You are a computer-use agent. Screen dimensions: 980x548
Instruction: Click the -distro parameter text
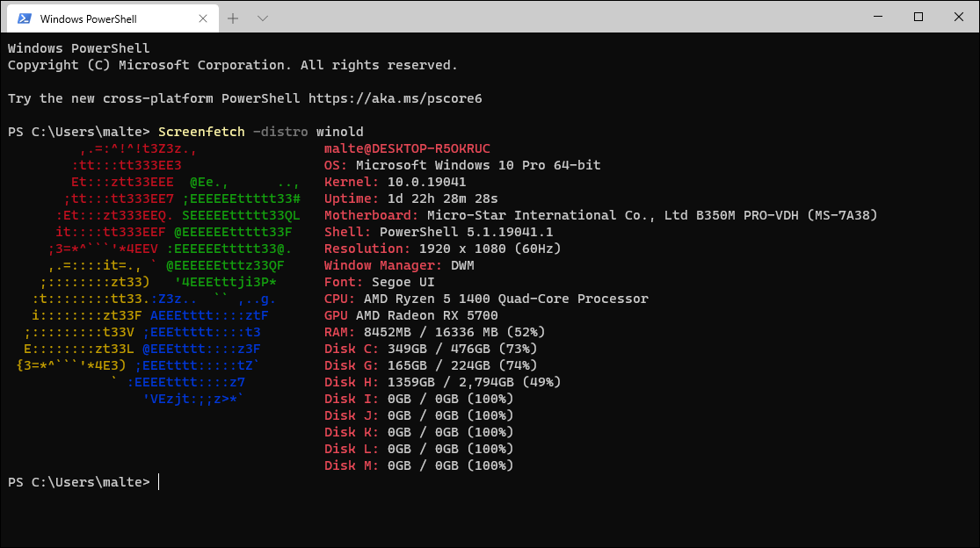tap(280, 132)
